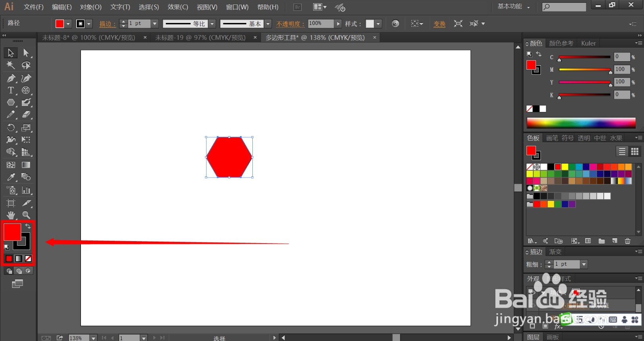Swap fill and stroke colors in toolbox
Screen dimensions: 644x341
(x=28, y=226)
